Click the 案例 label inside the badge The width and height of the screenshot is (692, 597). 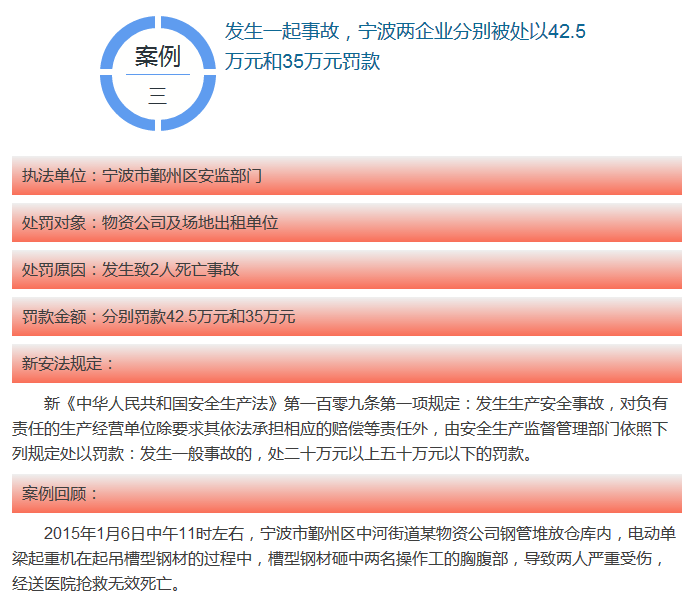157,57
